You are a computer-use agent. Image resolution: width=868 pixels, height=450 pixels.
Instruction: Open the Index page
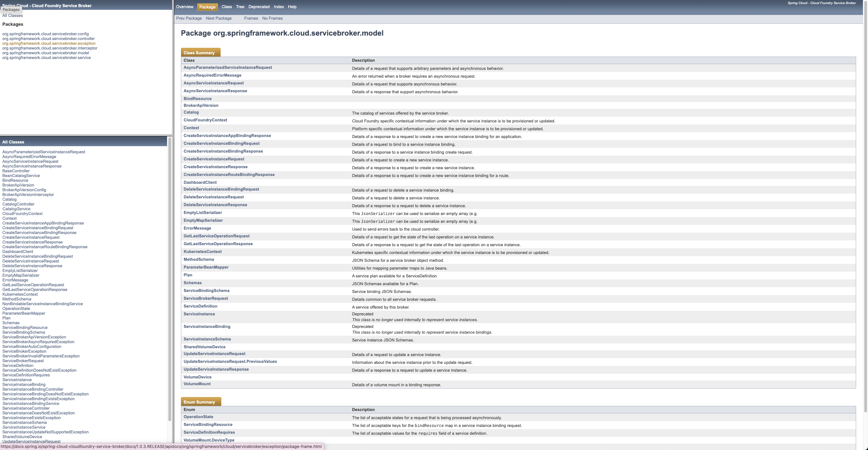pyautogui.click(x=279, y=7)
